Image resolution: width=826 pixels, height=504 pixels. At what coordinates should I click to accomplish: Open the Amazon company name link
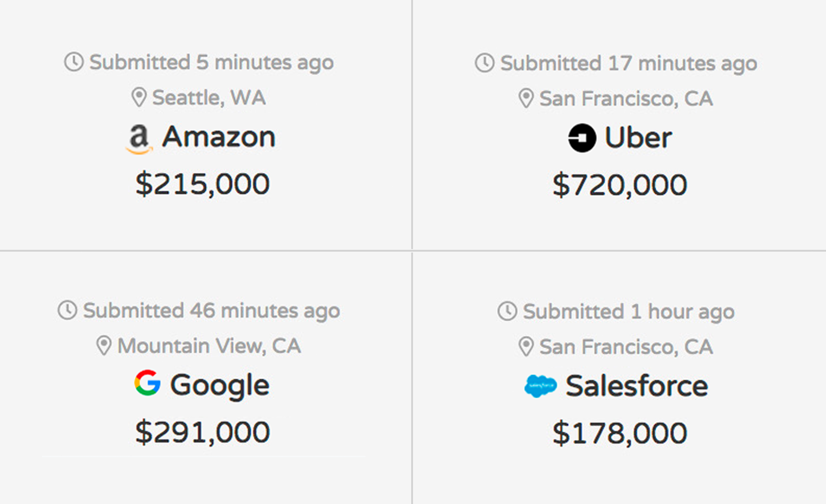(x=219, y=137)
